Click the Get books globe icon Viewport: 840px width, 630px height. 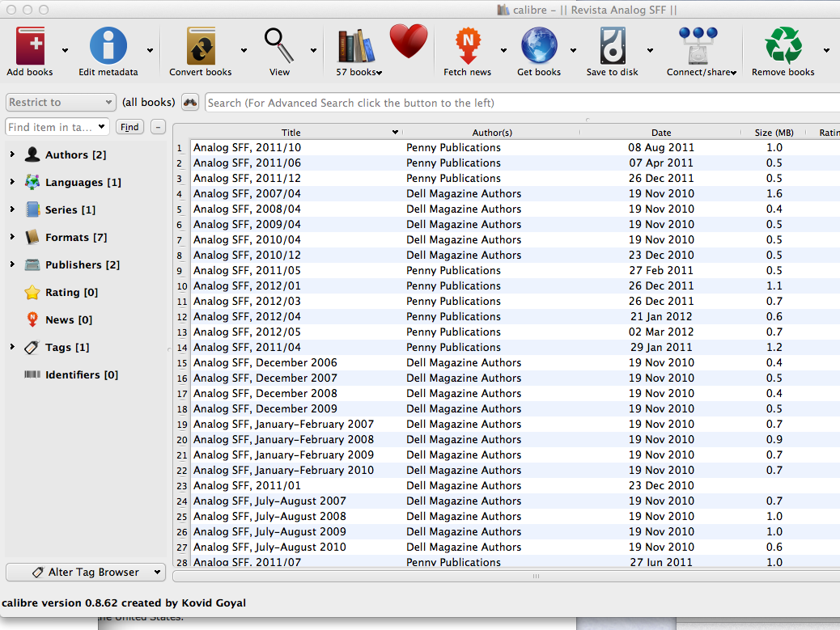coord(539,46)
